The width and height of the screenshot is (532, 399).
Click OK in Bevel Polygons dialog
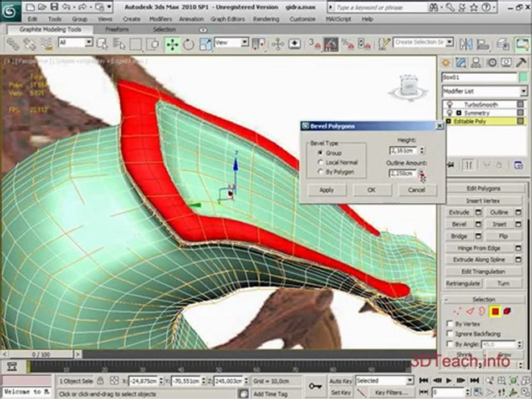[372, 190]
